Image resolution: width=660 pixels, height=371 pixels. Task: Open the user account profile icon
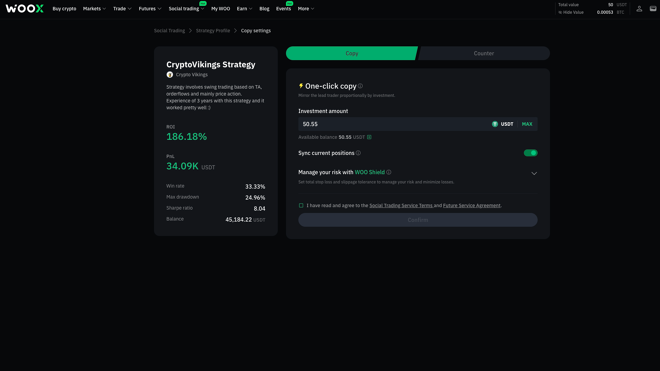[x=639, y=8]
